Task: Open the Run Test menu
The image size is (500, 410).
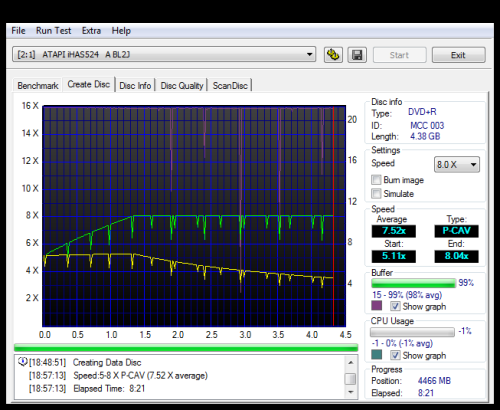Action: [x=53, y=31]
